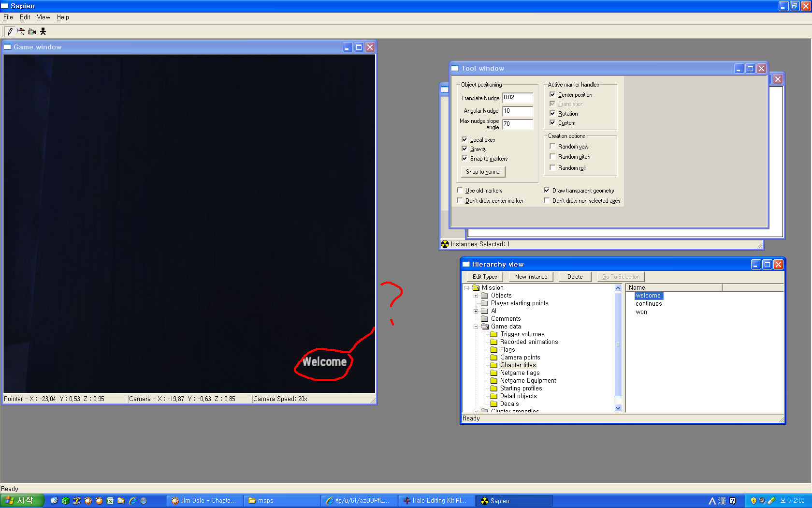
Task: Click the green dice quick launch icon
Action: [x=65, y=501]
